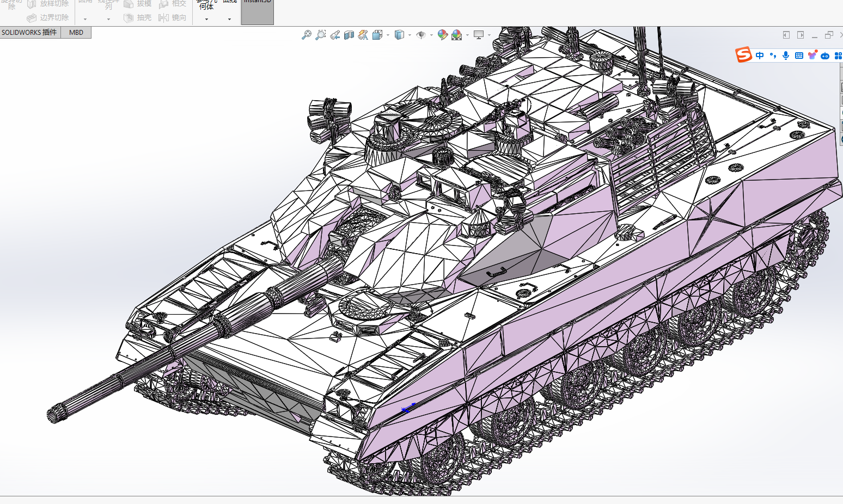This screenshot has height=504, width=843.
Task: Click the Apply Scene icon
Action: tap(457, 35)
